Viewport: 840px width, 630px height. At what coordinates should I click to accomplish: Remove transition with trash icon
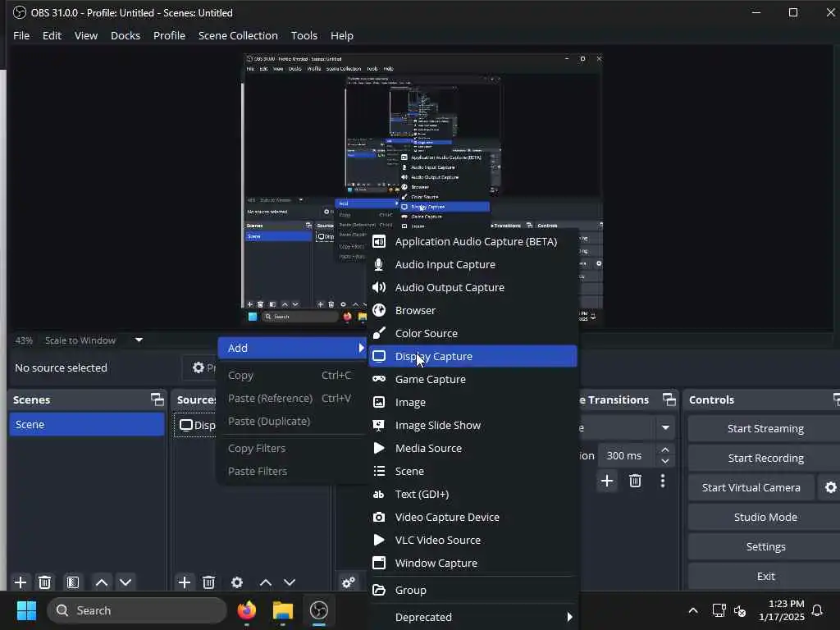click(x=636, y=481)
